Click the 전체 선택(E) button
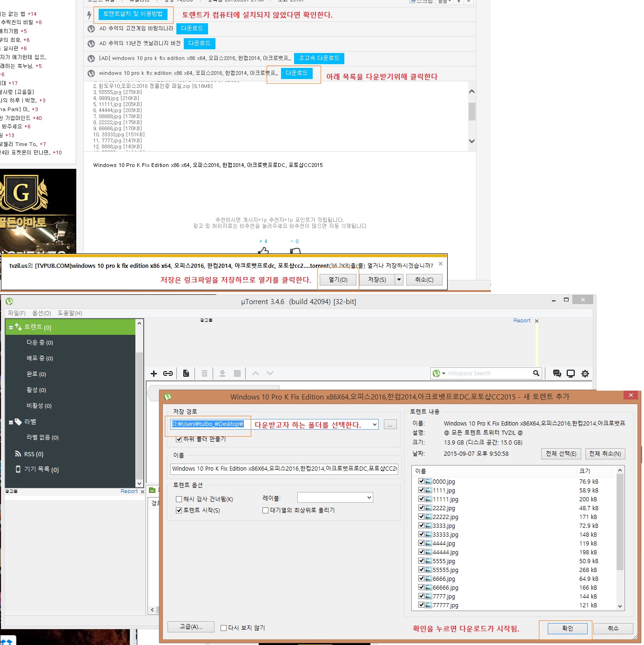 click(x=561, y=453)
